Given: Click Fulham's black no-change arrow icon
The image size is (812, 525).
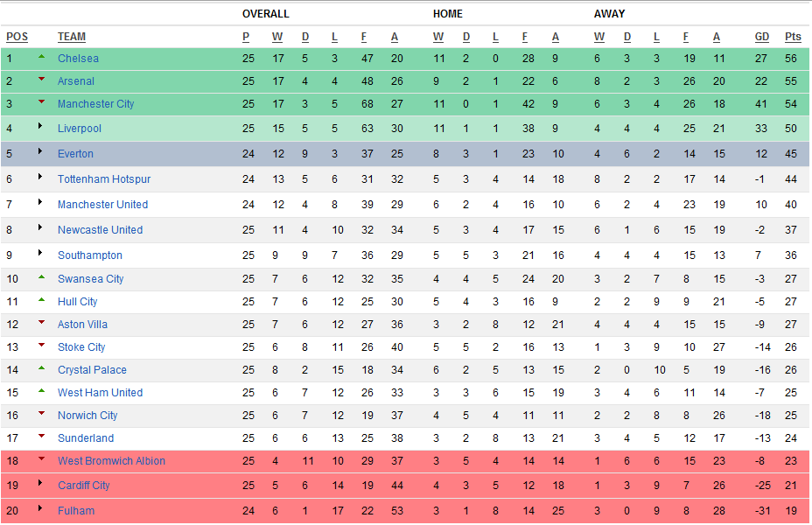Looking at the screenshot, I should 40,507.
